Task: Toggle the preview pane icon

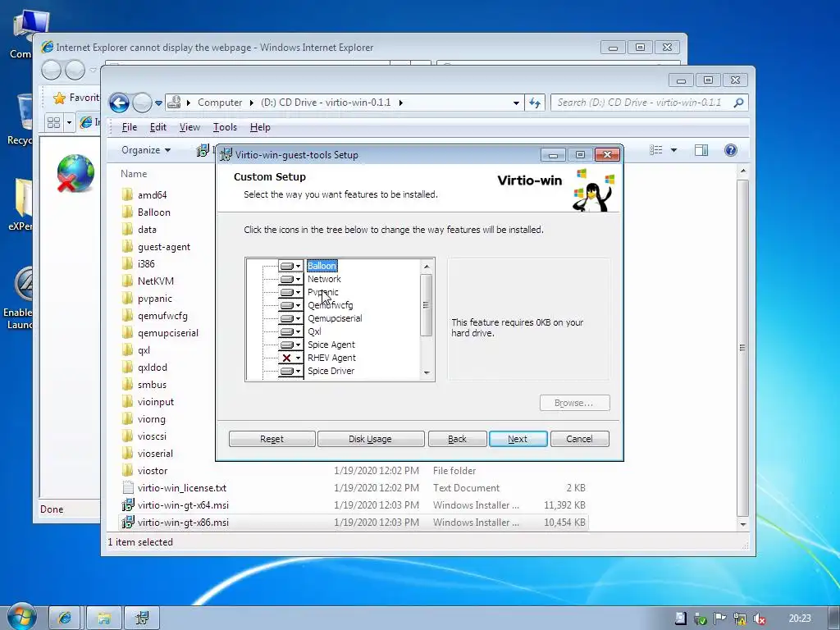Action: [701, 150]
